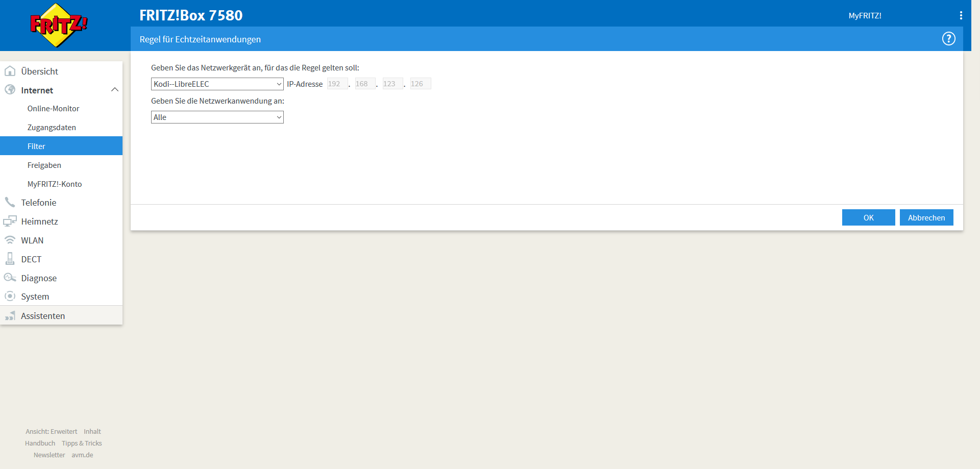Click the DECT handset icon
The height and width of the screenshot is (469, 980).
(x=10, y=259)
